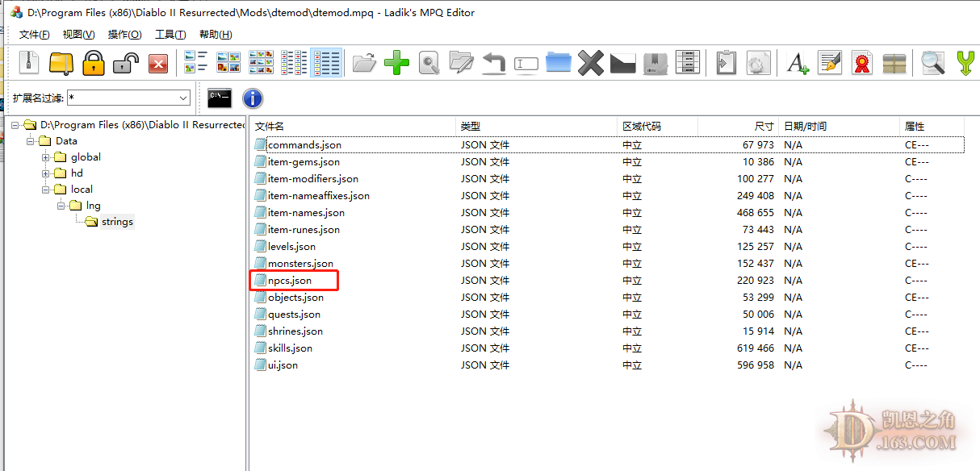Open the command prompt console icon

pyautogui.click(x=220, y=98)
